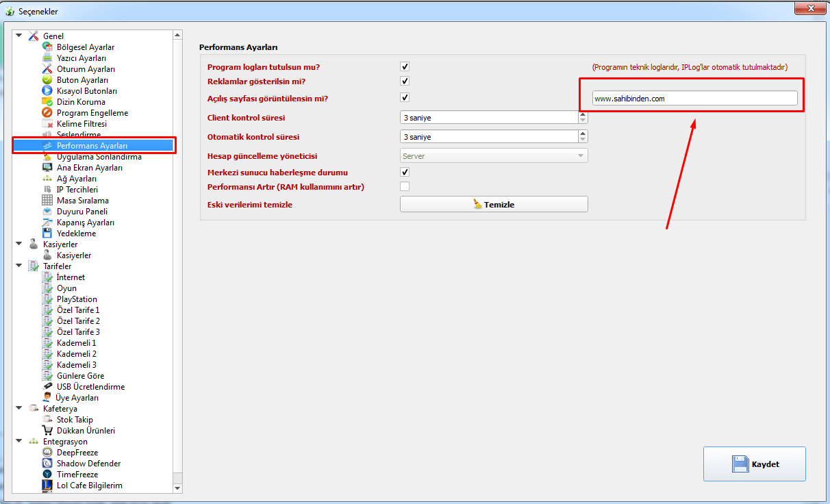The image size is (830, 504).
Task: Click the grid icon beside Masa Sıralama
Action: [x=47, y=201]
